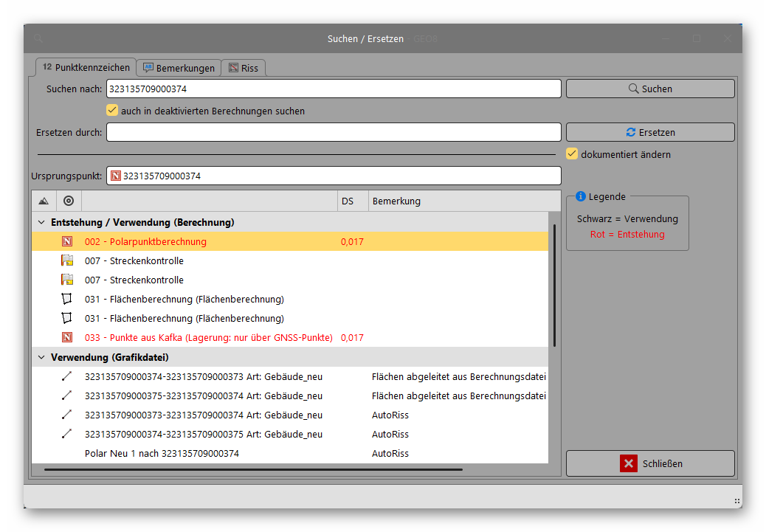This screenshot has height=532, width=766.
Task: Click 'Rot = Entstehung' legend text
Action: click(627, 235)
